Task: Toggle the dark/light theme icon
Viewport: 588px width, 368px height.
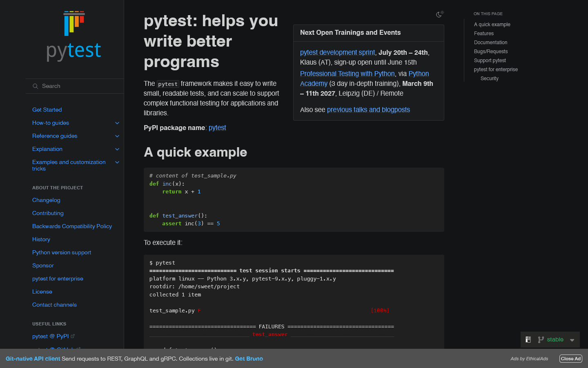Action: (440, 14)
